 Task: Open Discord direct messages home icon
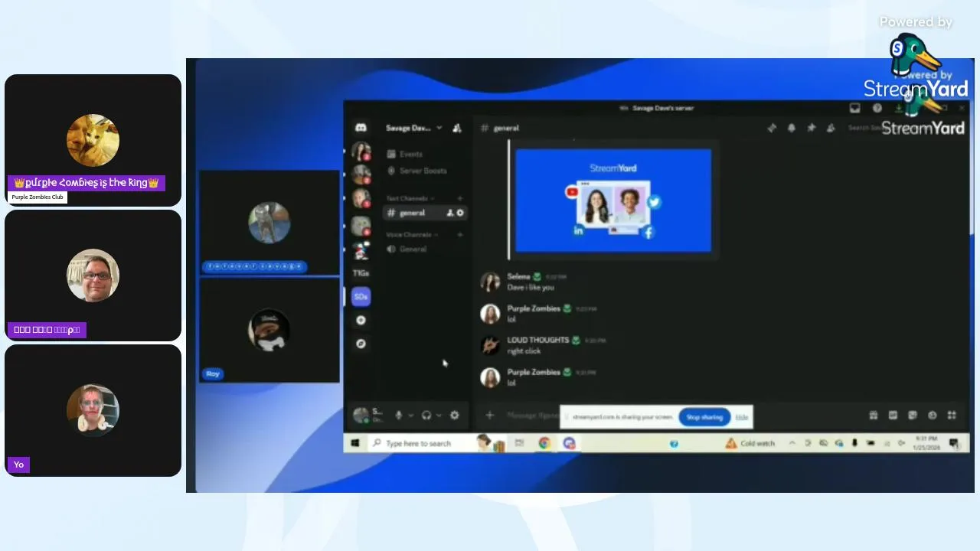pyautogui.click(x=361, y=128)
